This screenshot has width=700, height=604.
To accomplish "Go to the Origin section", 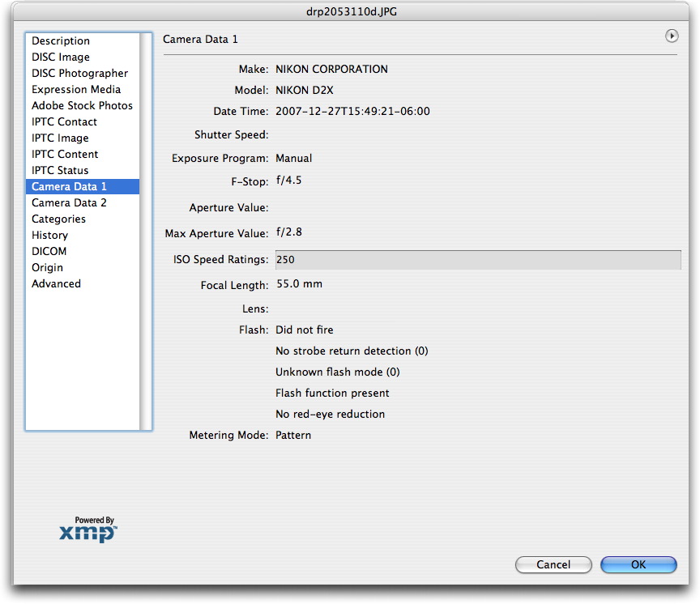I will [47, 268].
